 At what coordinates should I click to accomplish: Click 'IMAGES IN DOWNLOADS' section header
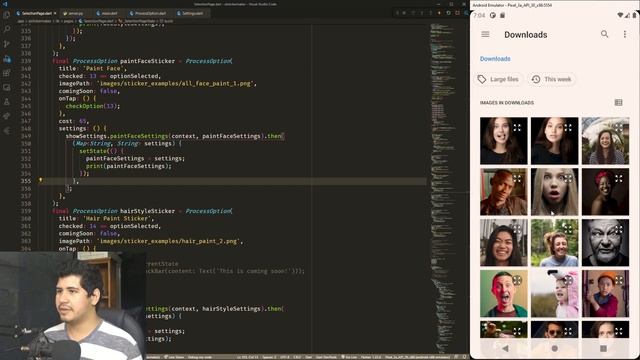coord(507,103)
